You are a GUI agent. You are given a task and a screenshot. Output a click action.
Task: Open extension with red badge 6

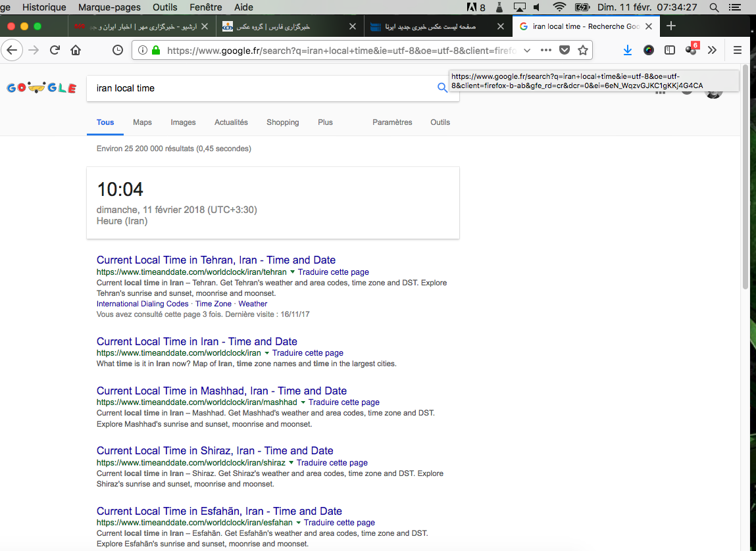tap(692, 49)
